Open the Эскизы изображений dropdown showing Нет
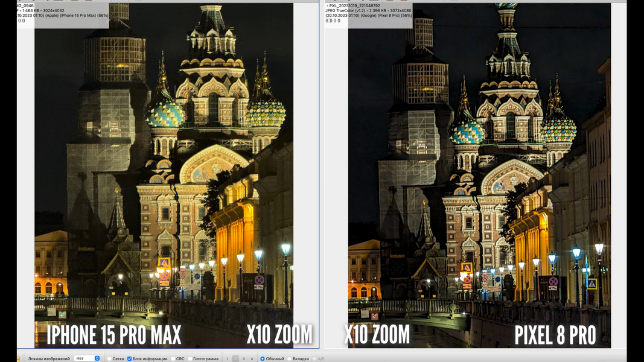The width and height of the screenshot is (644, 362). point(87,358)
